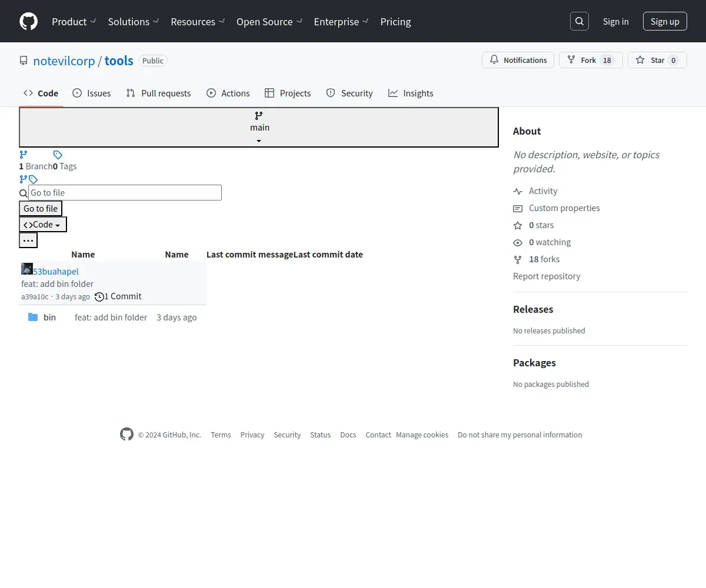This screenshot has height=588, width=706.
Task: Open the Packages heading link
Action: pos(534,363)
